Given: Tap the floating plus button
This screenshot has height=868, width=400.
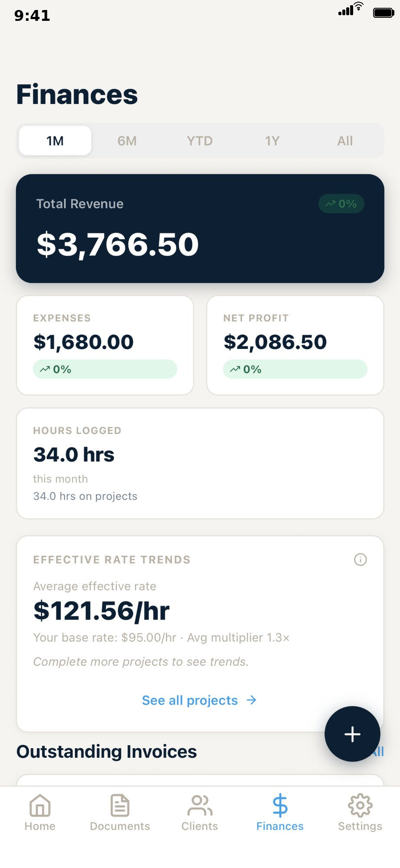Looking at the screenshot, I should (352, 734).
